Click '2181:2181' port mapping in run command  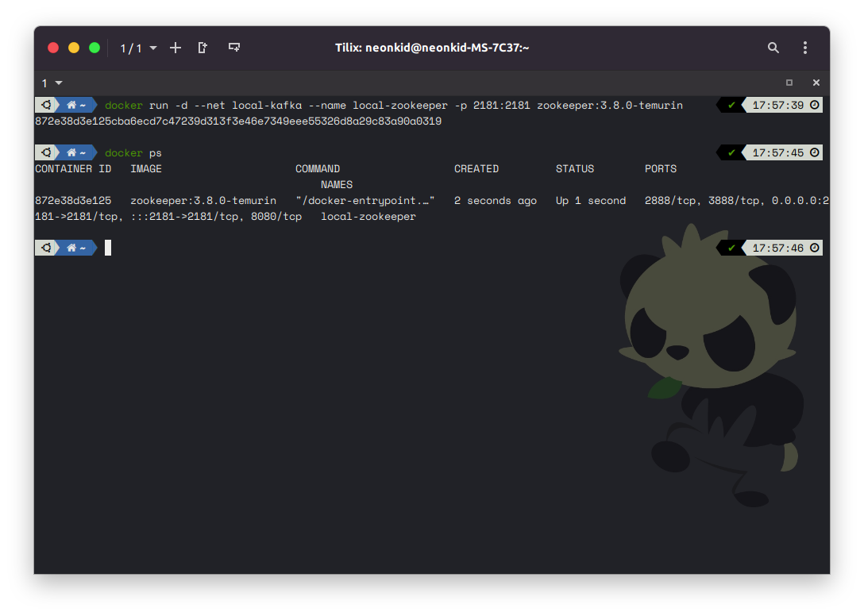point(501,106)
